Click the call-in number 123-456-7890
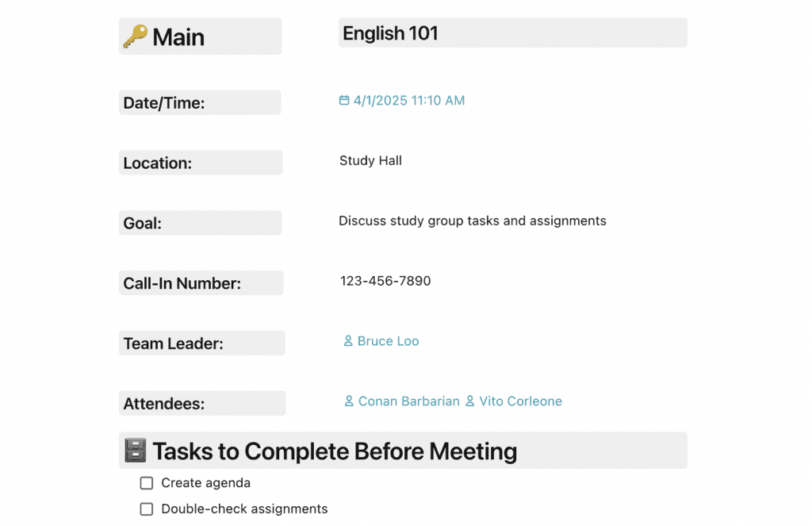The image size is (812, 526). [x=385, y=281]
